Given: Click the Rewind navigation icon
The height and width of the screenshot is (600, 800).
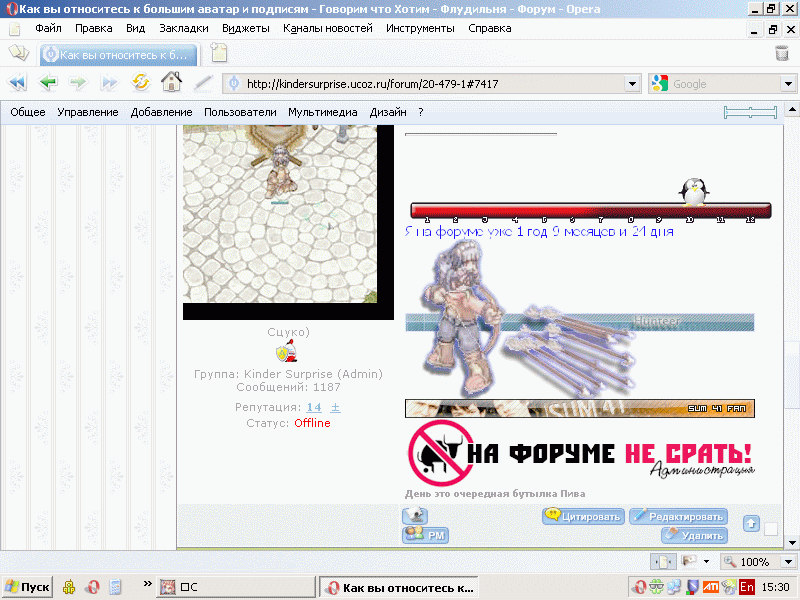Looking at the screenshot, I should (x=18, y=83).
